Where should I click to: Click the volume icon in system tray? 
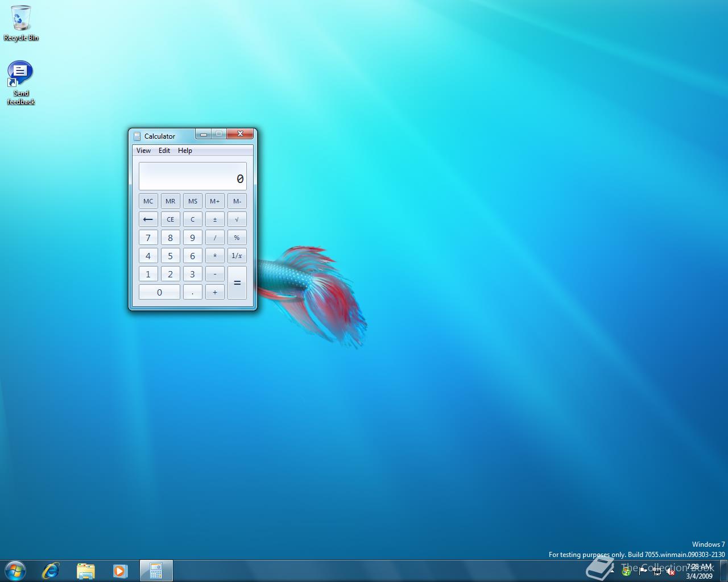click(x=670, y=572)
